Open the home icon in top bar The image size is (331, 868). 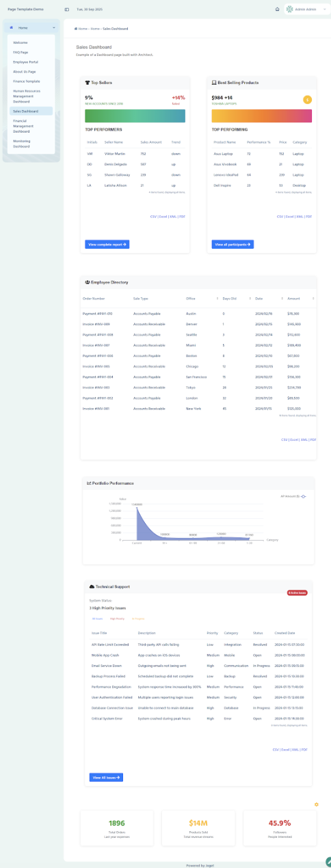pyautogui.click(x=277, y=10)
